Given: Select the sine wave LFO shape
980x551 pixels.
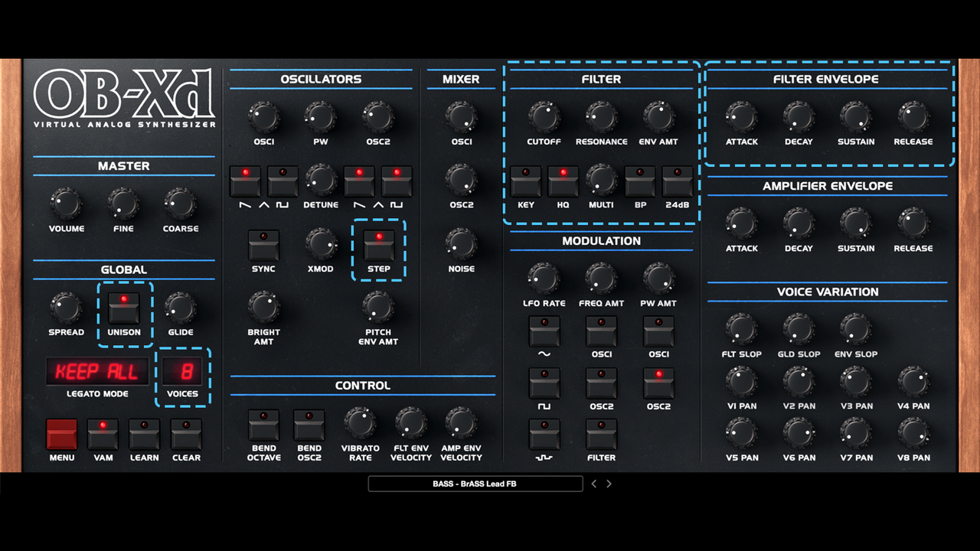Looking at the screenshot, I should click(x=544, y=331).
